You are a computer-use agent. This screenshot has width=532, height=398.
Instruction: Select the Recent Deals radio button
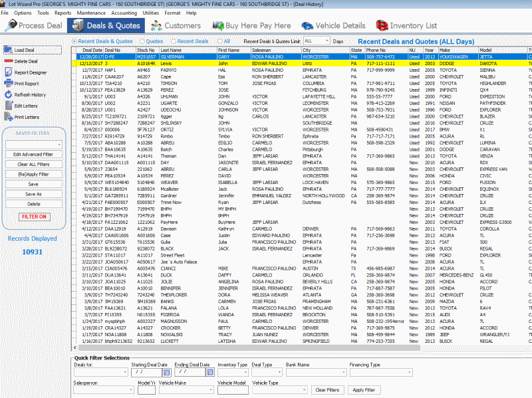(x=174, y=41)
